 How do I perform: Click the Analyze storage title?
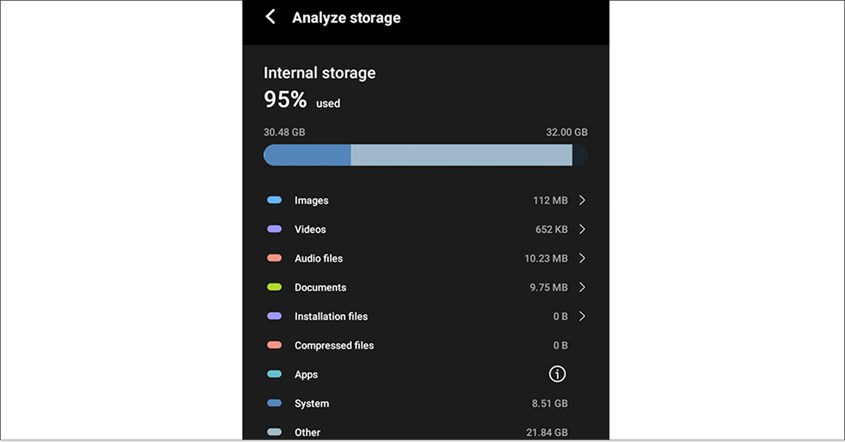point(346,18)
